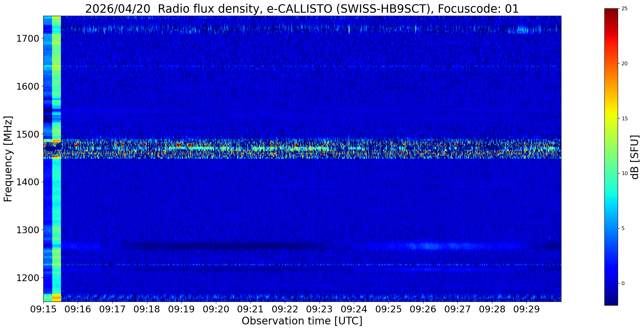Click the plot title mentioning e-CALLISTO
This screenshot has width=644, height=330.
click(302, 9)
